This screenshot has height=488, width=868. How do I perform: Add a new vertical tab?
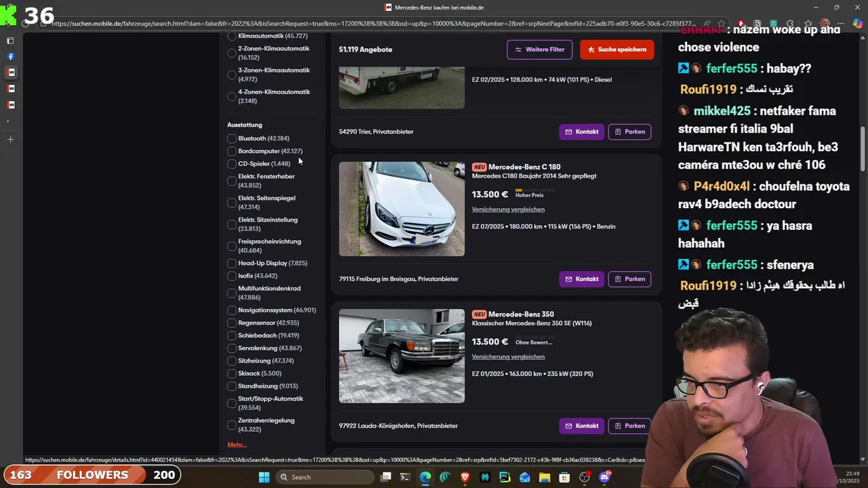pyautogui.click(x=11, y=140)
